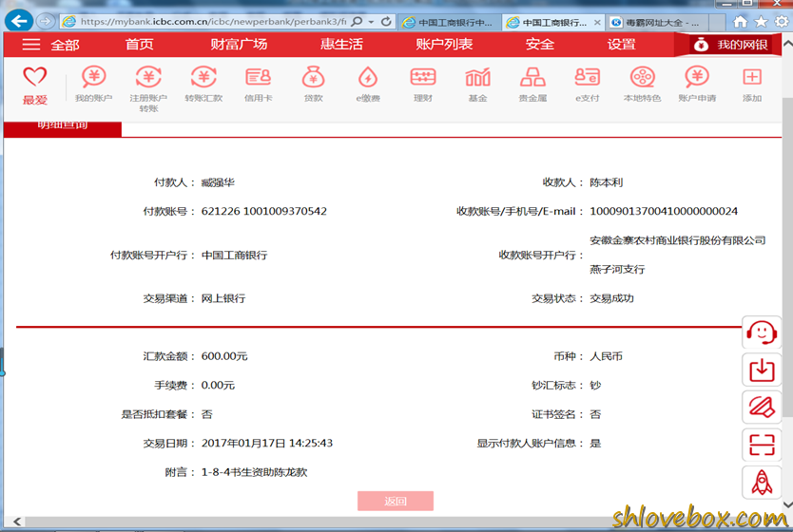Viewport: 793px width, 532px height.
Task: Click horizontal scrollbar left arrow
Action: [x=17, y=522]
